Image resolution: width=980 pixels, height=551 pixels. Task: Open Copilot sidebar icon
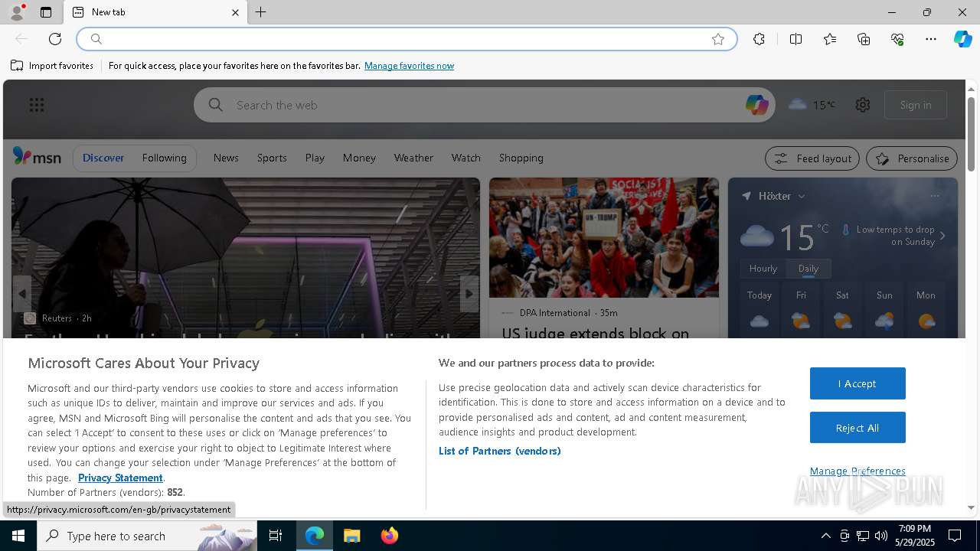(x=962, y=39)
